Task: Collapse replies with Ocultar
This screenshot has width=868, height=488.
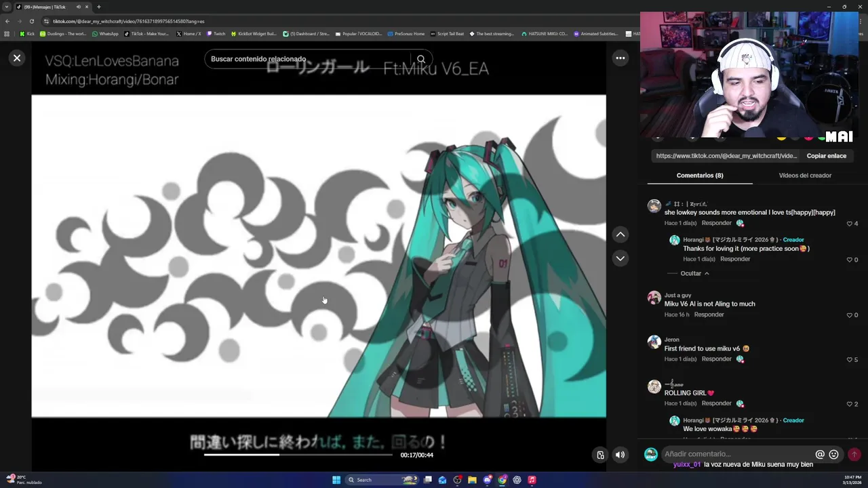Action: click(694, 274)
